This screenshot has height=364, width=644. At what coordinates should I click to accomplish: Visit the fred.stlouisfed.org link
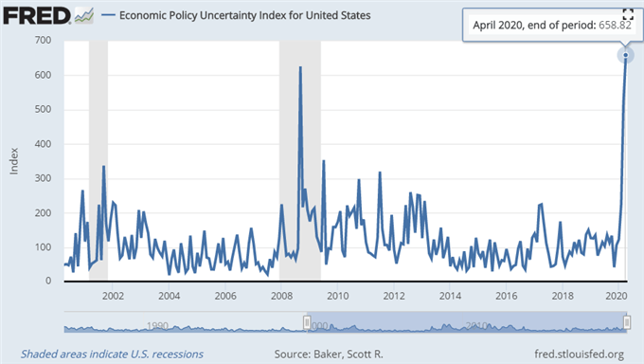pos(579,355)
